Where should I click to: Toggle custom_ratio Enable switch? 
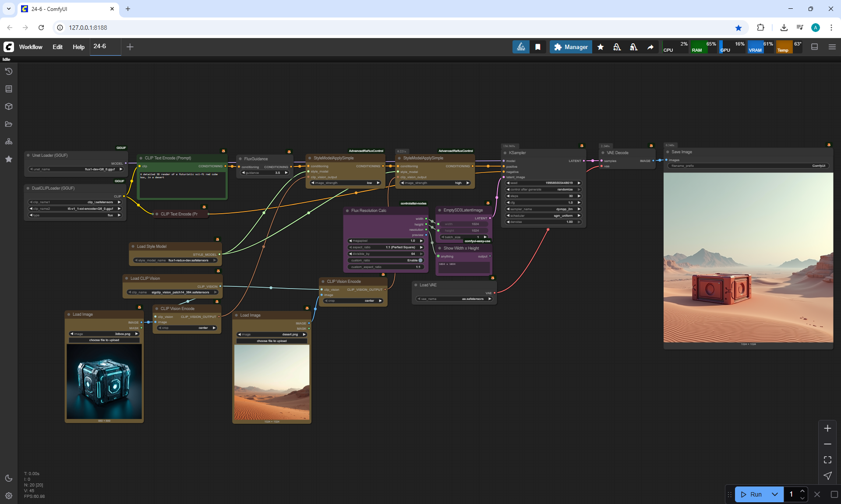click(x=420, y=260)
